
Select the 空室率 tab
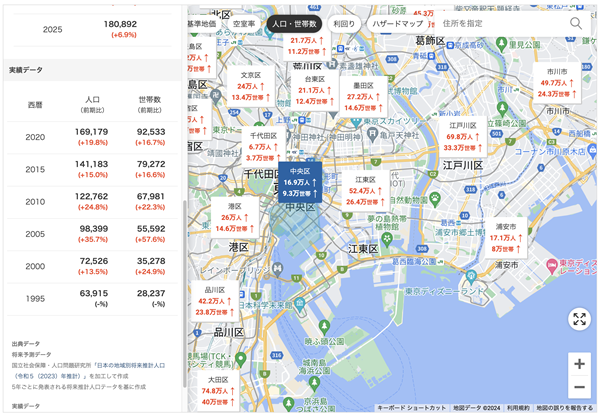click(244, 24)
